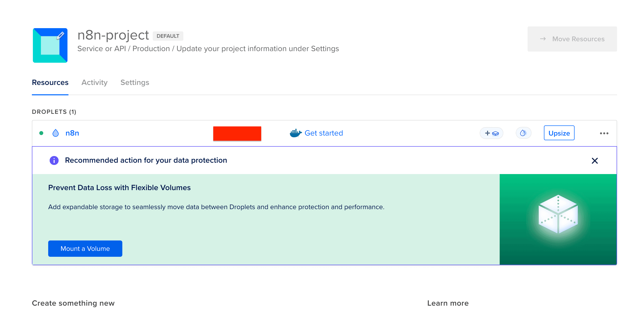Click the volume cube illustration

pyautogui.click(x=558, y=214)
